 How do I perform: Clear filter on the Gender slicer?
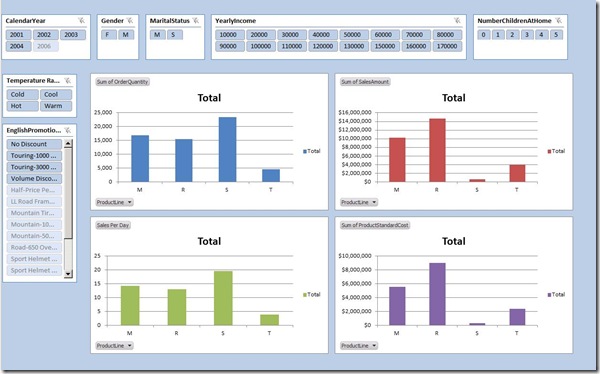[130, 21]
